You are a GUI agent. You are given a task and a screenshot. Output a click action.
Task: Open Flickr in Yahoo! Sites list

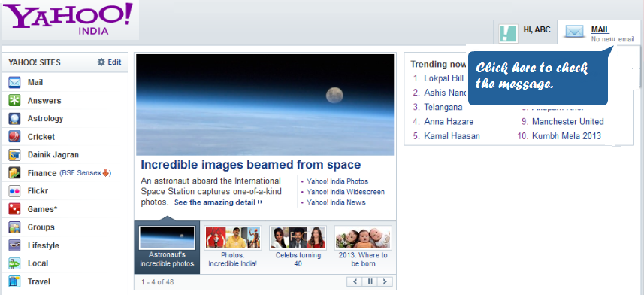(38, 191)
